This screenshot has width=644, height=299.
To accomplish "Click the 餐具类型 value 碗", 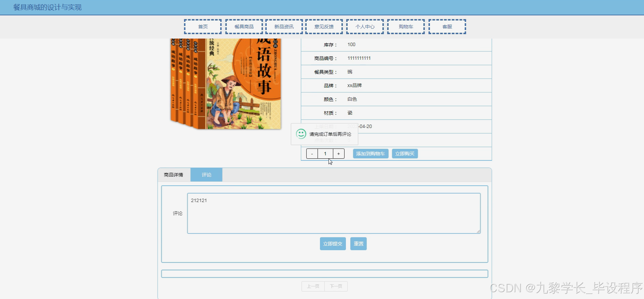I will (350, 72).
